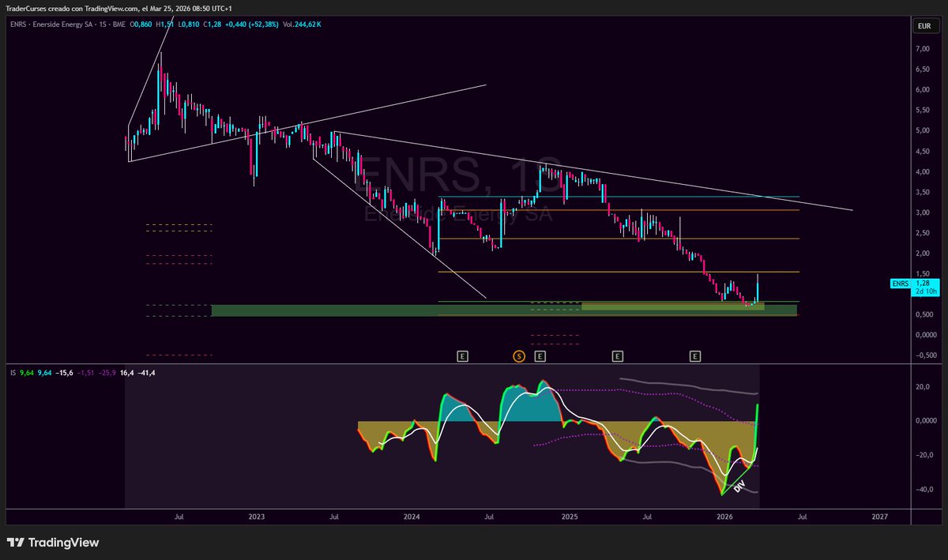The width and height of the screenshot is (948, 560).
Task: Click the 1,28 price readout on the scale
Action: [923, 283]
